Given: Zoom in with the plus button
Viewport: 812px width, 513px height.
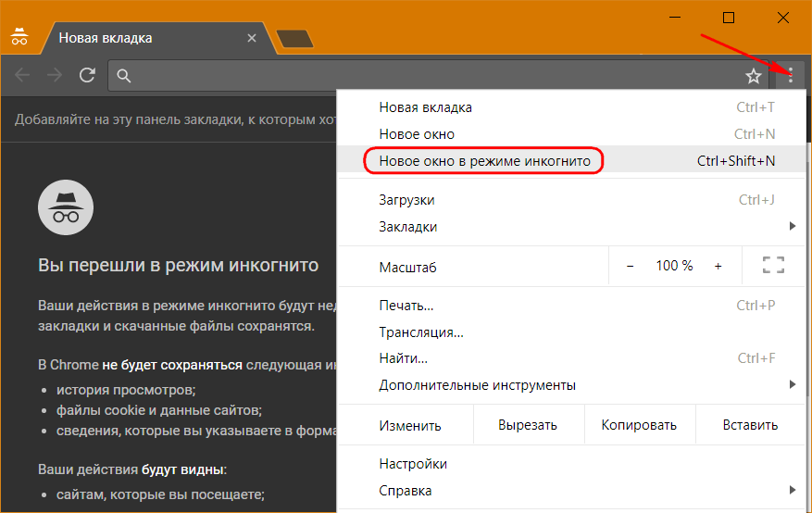Looking at the screenshot, I should click(718, 266).
